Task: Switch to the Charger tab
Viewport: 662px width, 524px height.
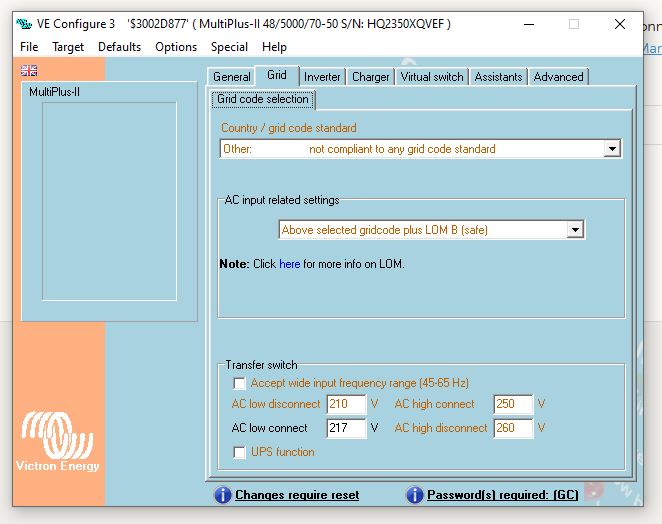Action: pos(371,77)
